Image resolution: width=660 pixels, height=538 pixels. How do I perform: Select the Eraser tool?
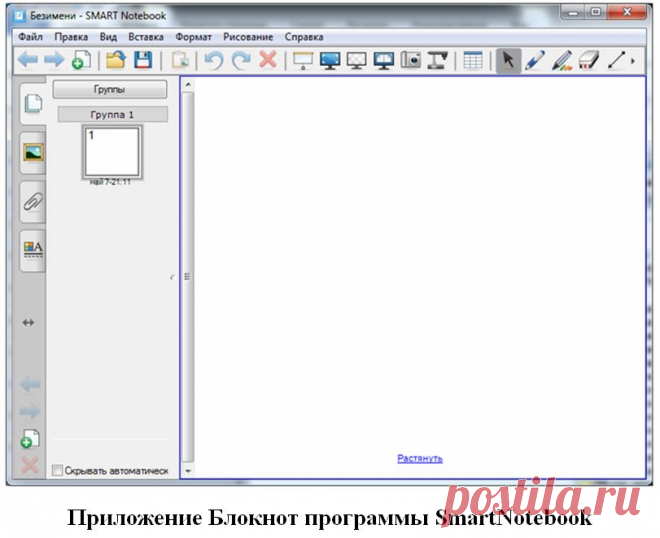pyautogui.click(x=589, y=60)
